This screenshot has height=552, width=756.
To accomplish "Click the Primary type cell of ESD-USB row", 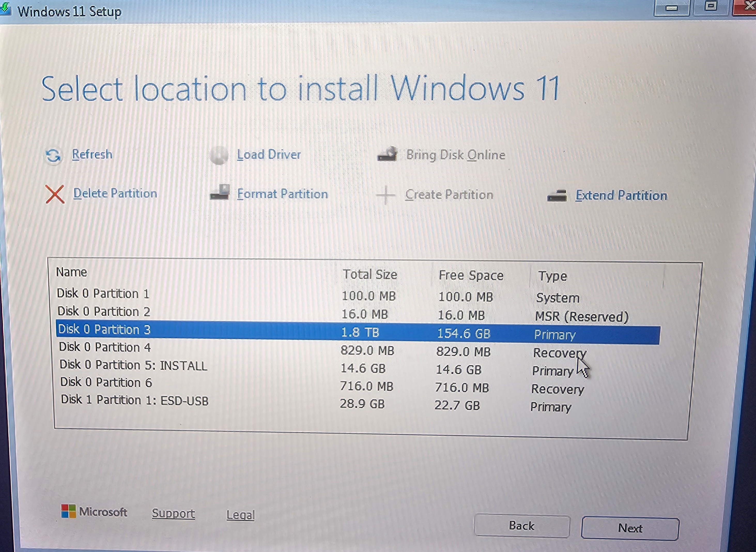I will point(551,407).
